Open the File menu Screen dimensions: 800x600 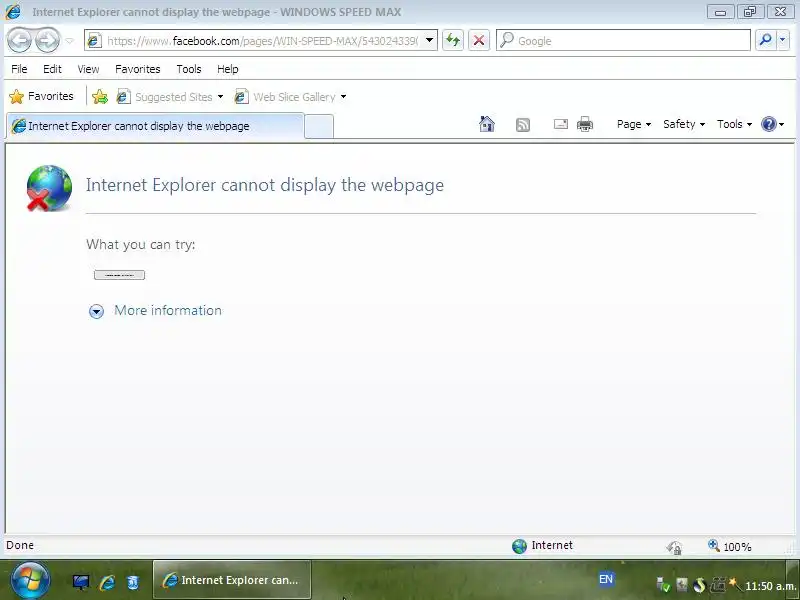[19, 69]
